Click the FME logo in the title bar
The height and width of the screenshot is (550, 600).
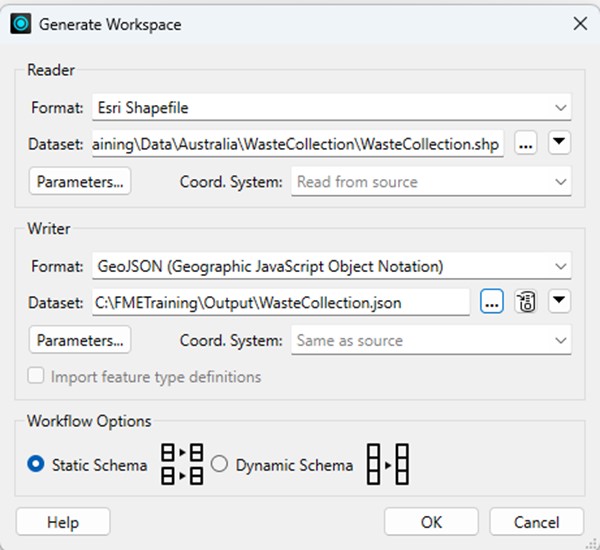20,23
